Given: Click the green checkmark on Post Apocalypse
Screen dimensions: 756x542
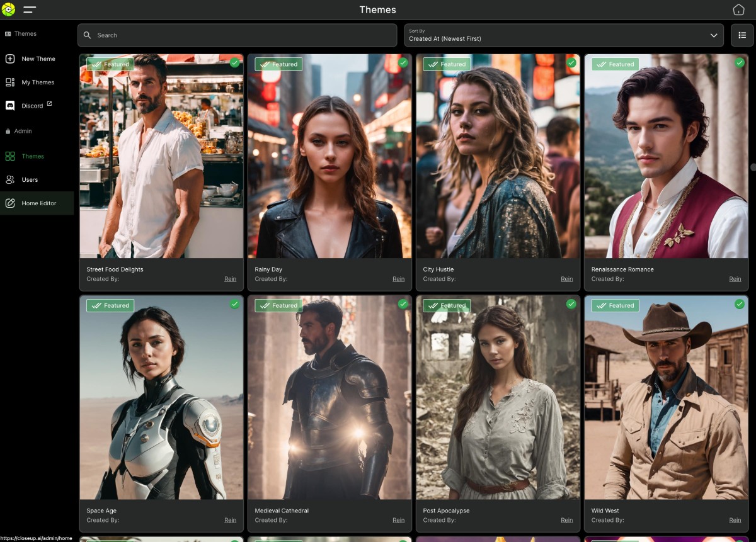Looking at the screenshot, I should (x=571, y=303).
